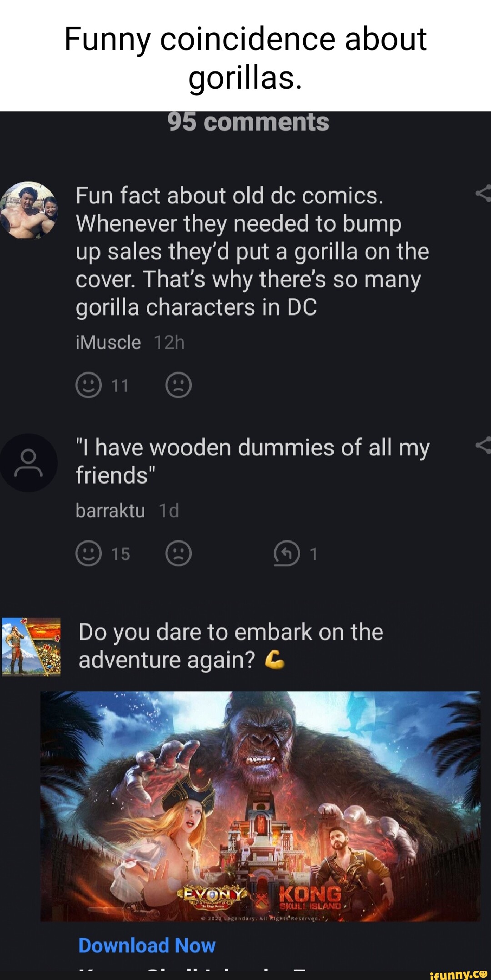Open barraktu's username link
Screen dimensions: 491x980
coord(110,511)
